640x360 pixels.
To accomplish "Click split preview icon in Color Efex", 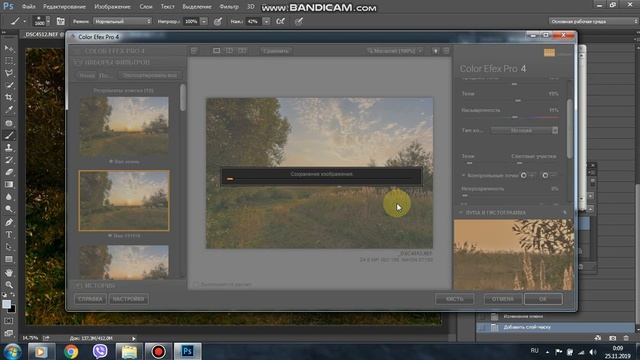I will [x=229, y=51].
